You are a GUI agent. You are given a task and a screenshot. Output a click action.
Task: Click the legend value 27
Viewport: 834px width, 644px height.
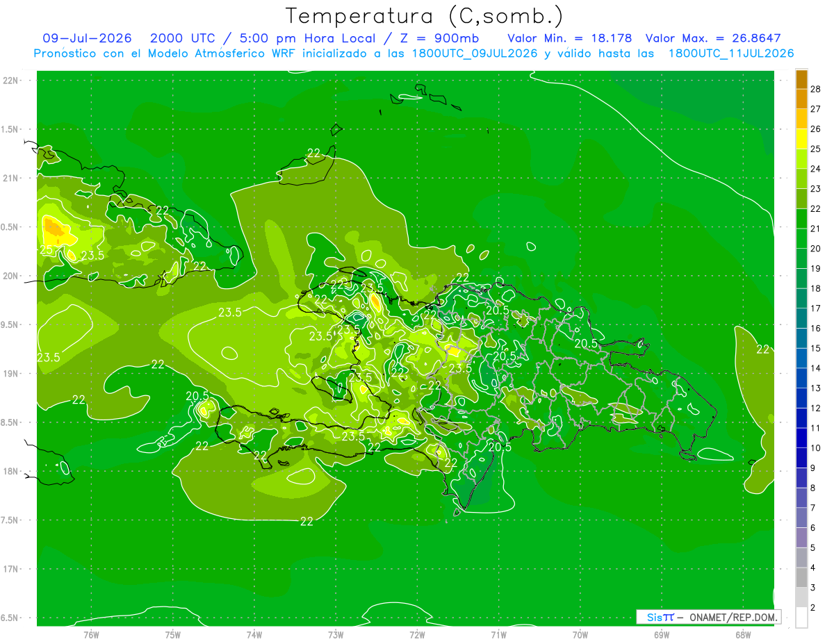tap(816, 109)
